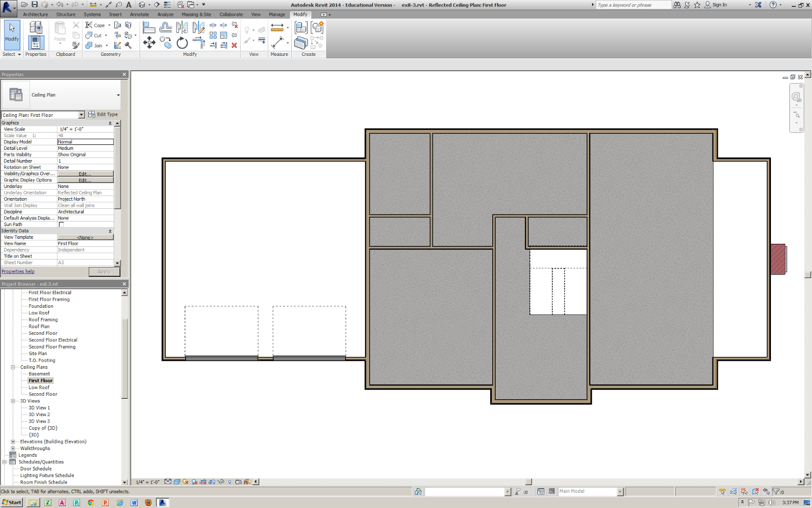This screenshot has height=508, width=812.
Task: Toggle Drag Elements on Selection icon
Action: (x=766, y=491)
